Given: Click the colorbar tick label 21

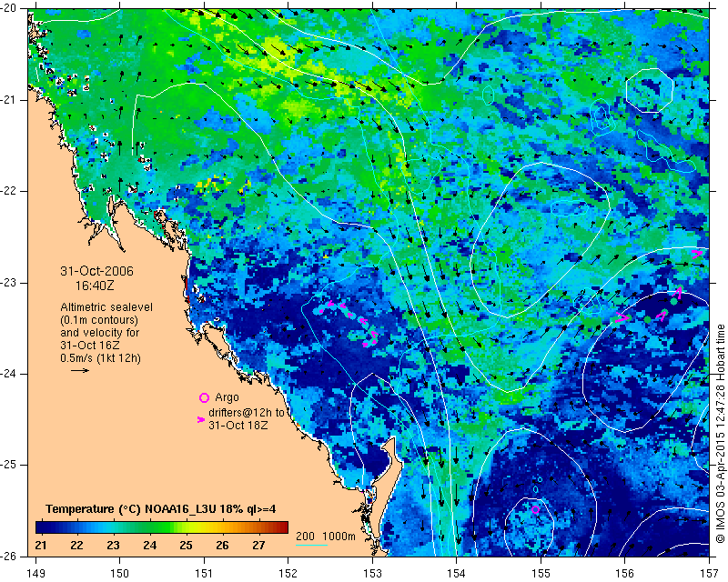Looking at the screenshot, I should (40, 546).
